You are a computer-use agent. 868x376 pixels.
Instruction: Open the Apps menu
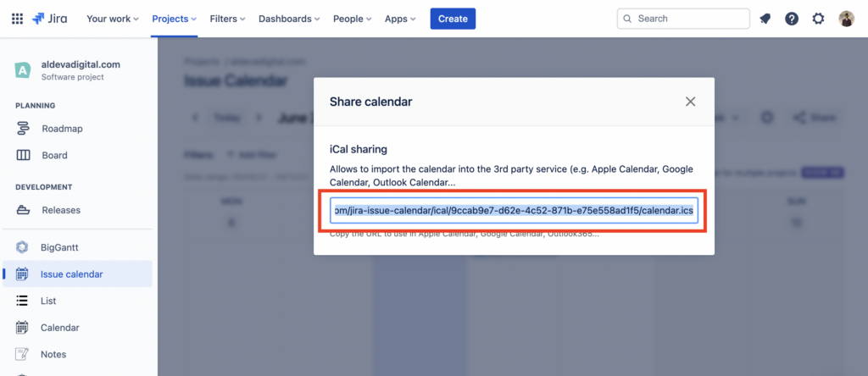pyautogui.click(x=400, y=19)
